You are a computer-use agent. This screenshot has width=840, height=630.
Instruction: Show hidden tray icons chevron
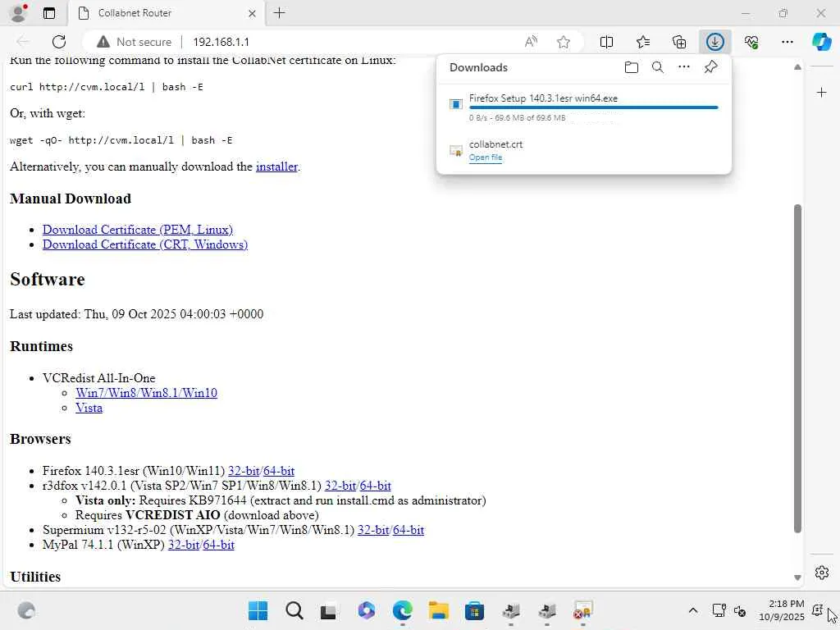(x=692, y=610)
